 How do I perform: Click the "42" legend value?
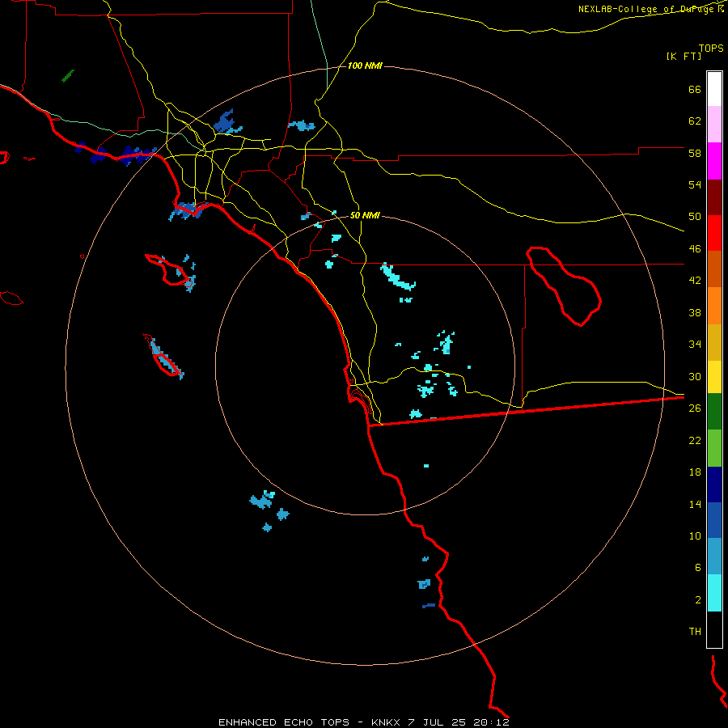695,281
